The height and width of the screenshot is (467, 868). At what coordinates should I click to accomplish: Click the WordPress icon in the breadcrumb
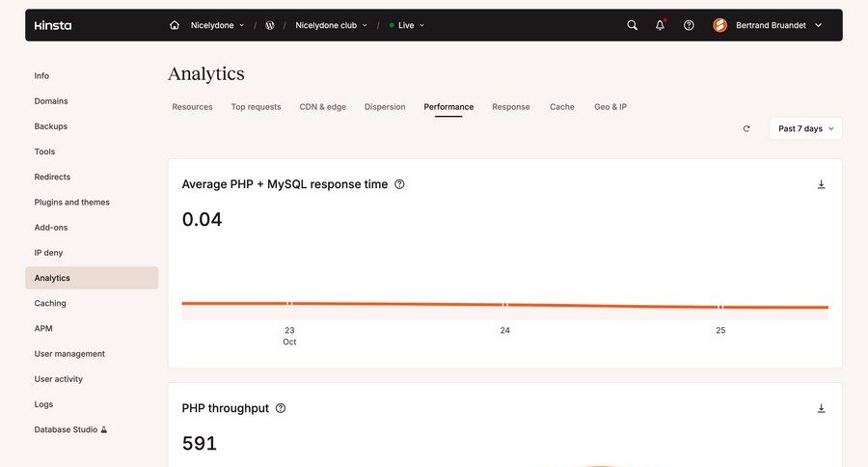click(270, 25)
